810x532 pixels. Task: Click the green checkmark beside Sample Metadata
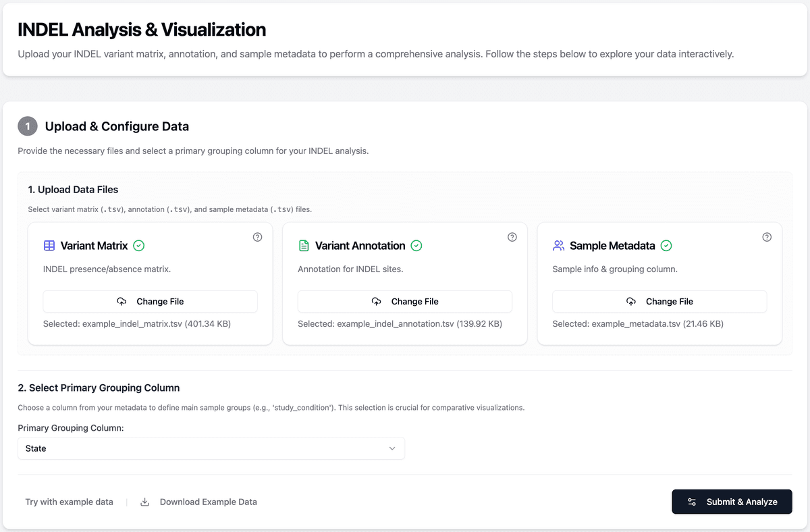click(x=666, y=246)
